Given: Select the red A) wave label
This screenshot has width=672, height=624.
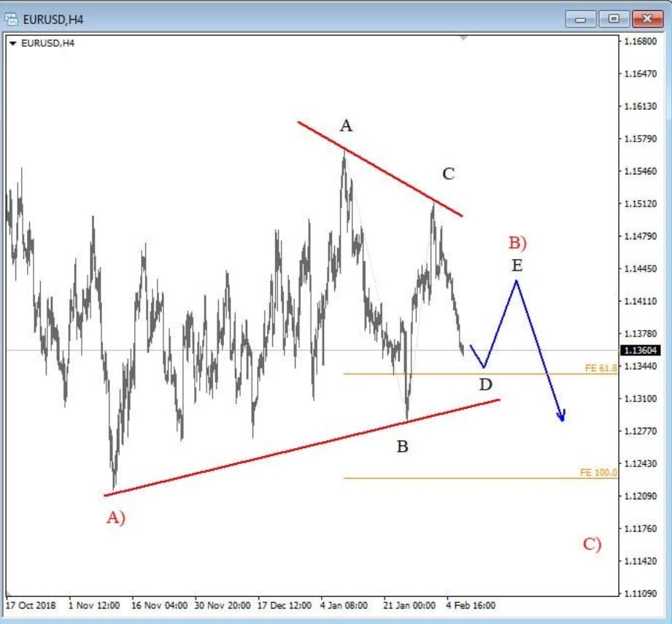Looking at the screenshot, I should [116, 518].
